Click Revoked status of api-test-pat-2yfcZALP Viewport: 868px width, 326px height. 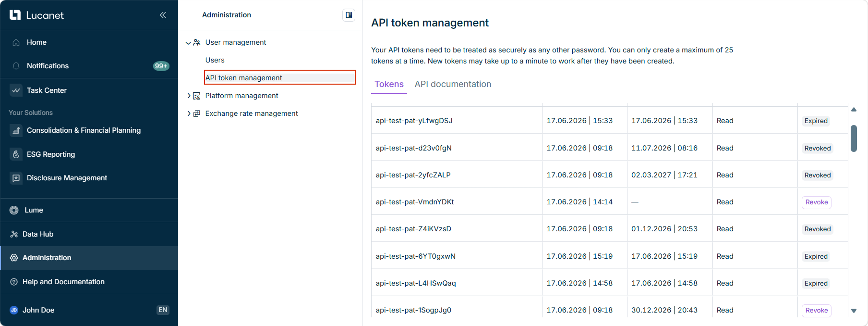click(x=818, y=175)
